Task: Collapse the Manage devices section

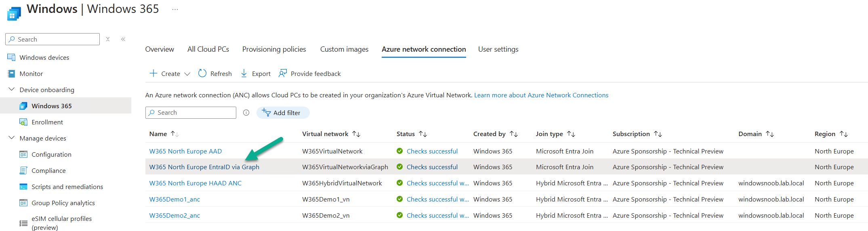Action: click(11, 138)
